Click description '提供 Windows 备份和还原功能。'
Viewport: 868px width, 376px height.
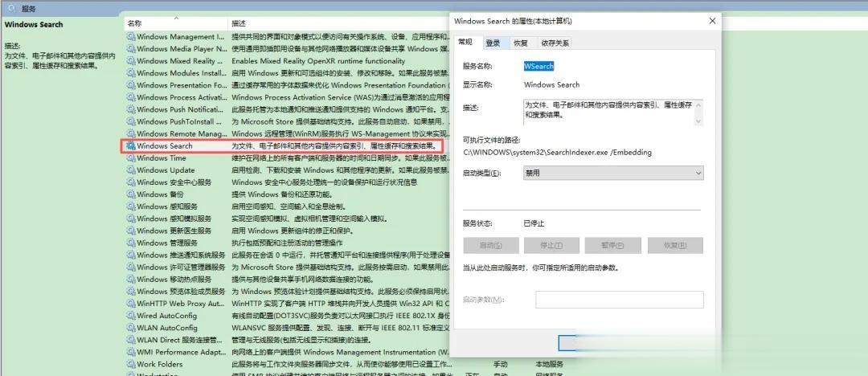point(282,194)
